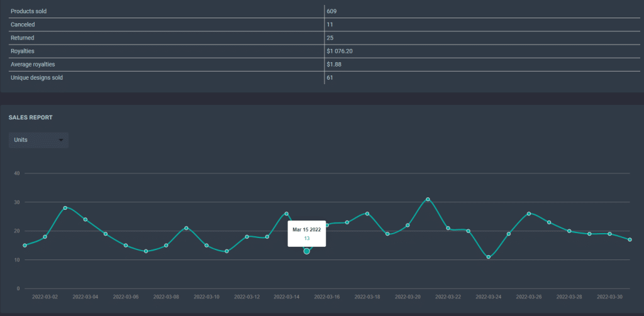Click the Returned value 25
The image size is (644, 316).
(x=330, y=38)
